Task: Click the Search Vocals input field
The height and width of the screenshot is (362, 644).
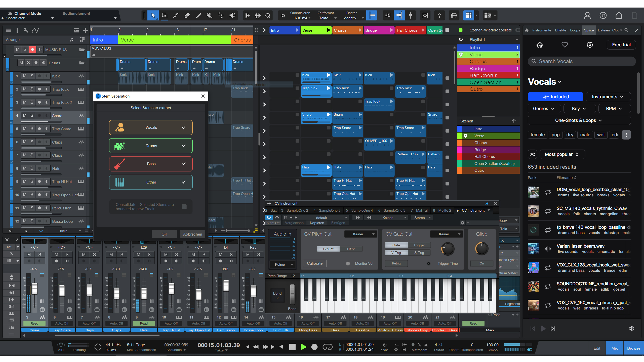Action: [x=581, y=61]
